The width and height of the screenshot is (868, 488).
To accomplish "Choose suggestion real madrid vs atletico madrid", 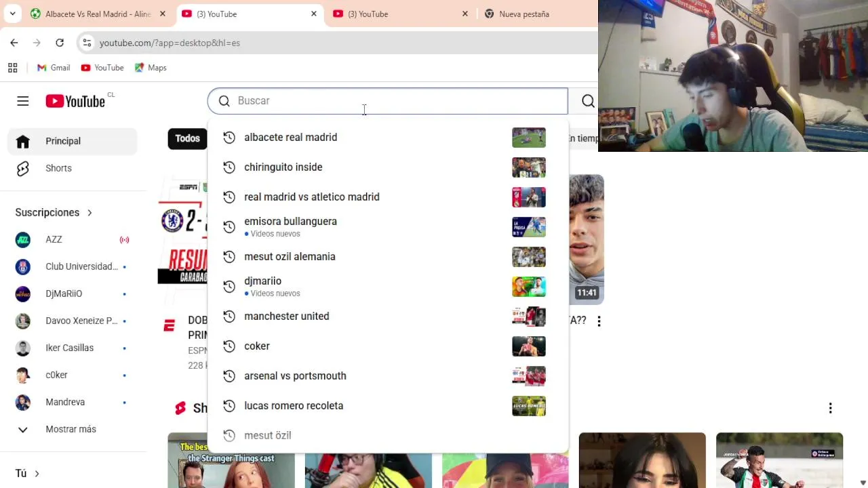I will click(387, 197).
